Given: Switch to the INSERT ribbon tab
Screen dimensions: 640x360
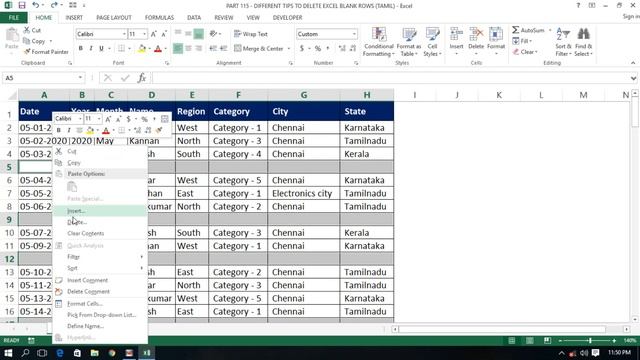Looking at the screenshot, I should [74, 18].
